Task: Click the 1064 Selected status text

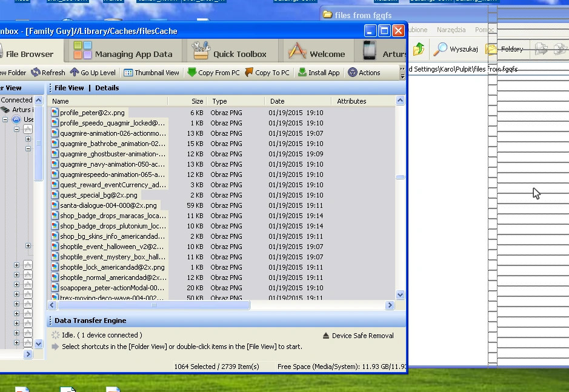Action: tap(217, 367)
